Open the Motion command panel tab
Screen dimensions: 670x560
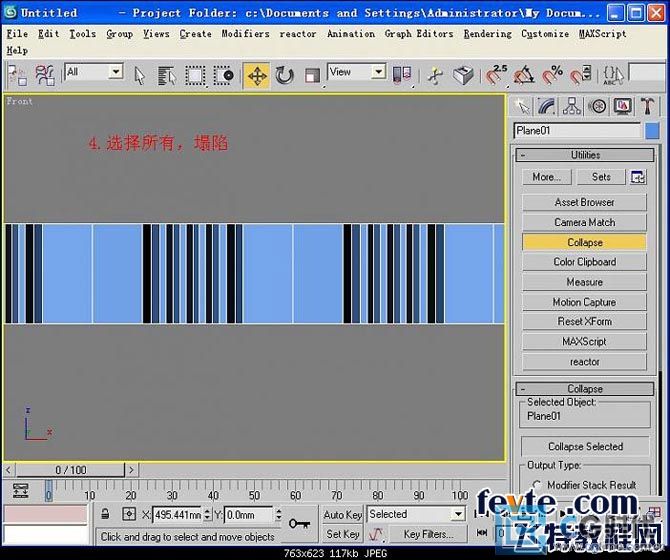tap(597, 106)
